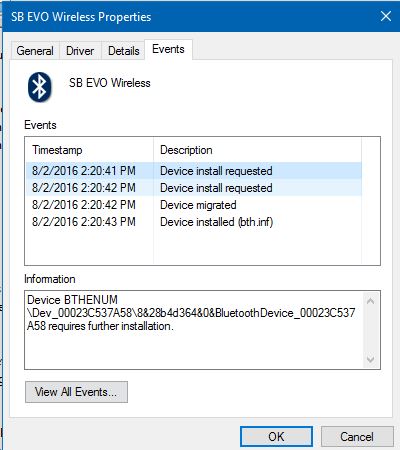400x450 pixels.
Task: Click the SB EVO Wireless device name label
Action: pyautogui.click(x=110, y=83)
